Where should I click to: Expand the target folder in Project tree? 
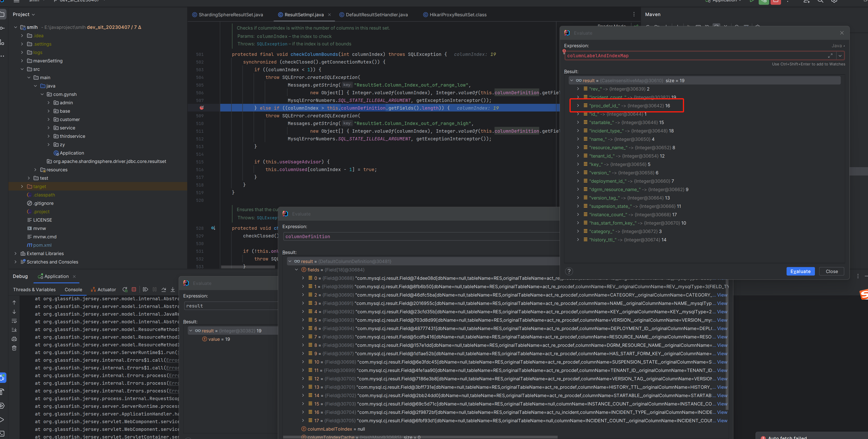pyautogui.click(x=22, y=186)
